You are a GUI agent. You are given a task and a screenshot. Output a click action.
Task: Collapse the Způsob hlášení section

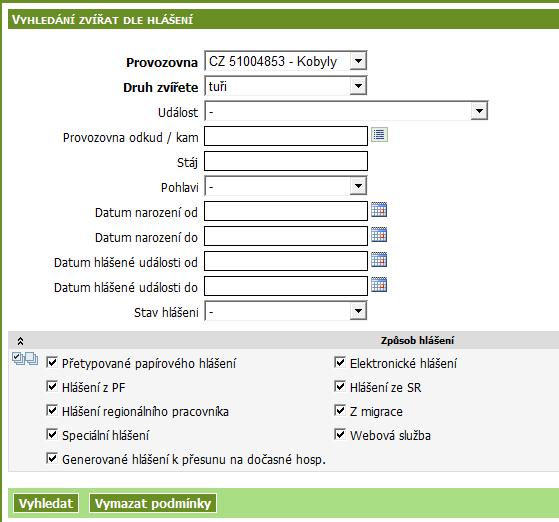(20, 341)
